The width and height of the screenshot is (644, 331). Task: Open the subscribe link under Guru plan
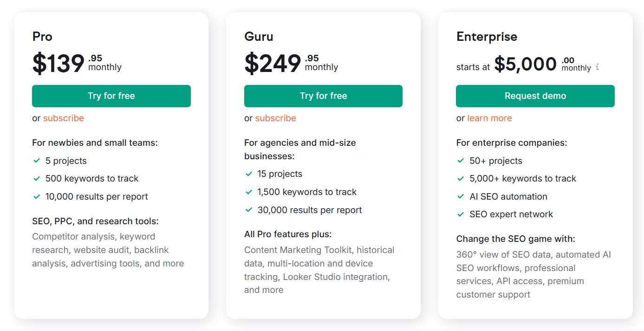coord(275,118)
